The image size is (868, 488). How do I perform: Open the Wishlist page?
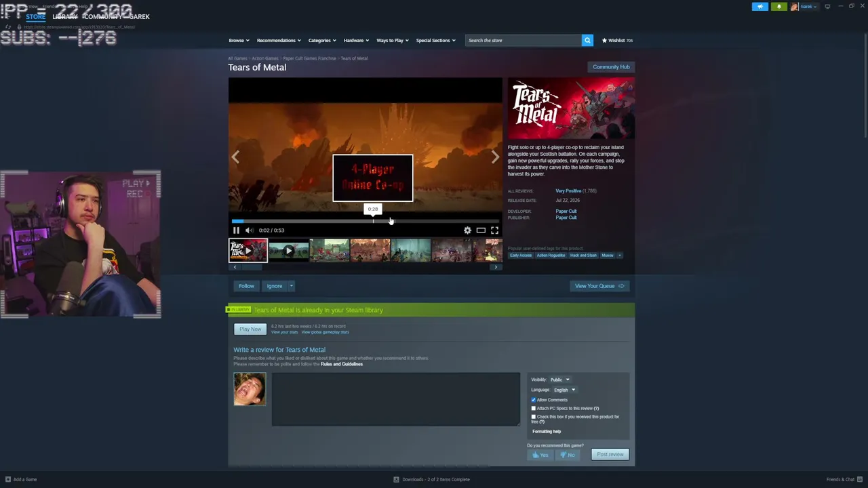point(617,41)
